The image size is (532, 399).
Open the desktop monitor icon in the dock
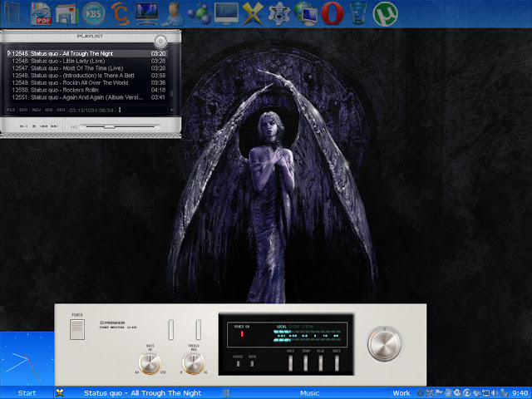pyautogui.click(x=226, y=12)
